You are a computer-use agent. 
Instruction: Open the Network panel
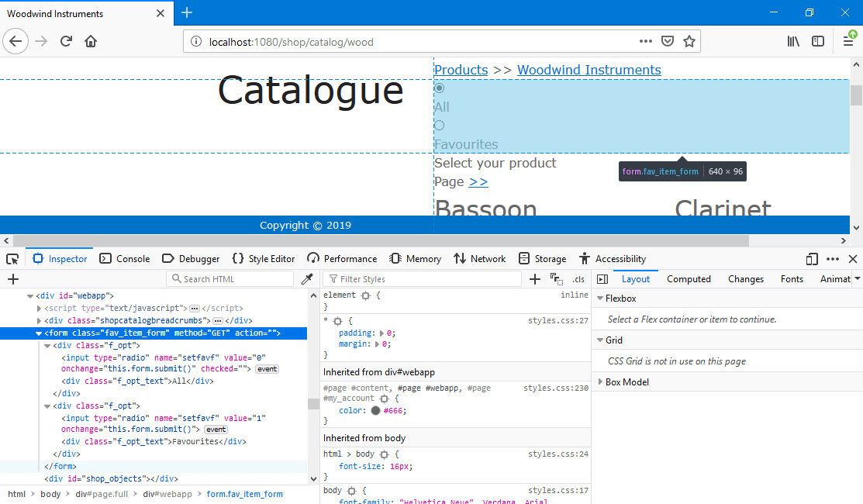(480, 259)
